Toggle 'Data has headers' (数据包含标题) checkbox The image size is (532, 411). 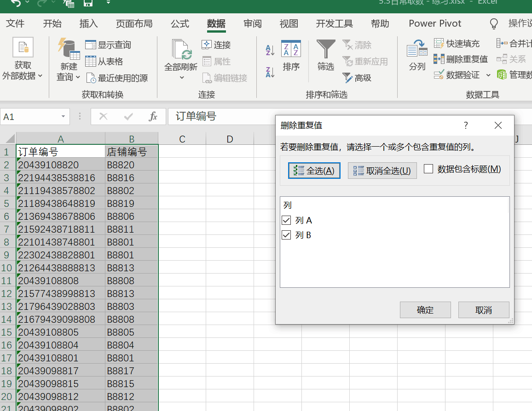pos(428,169)
